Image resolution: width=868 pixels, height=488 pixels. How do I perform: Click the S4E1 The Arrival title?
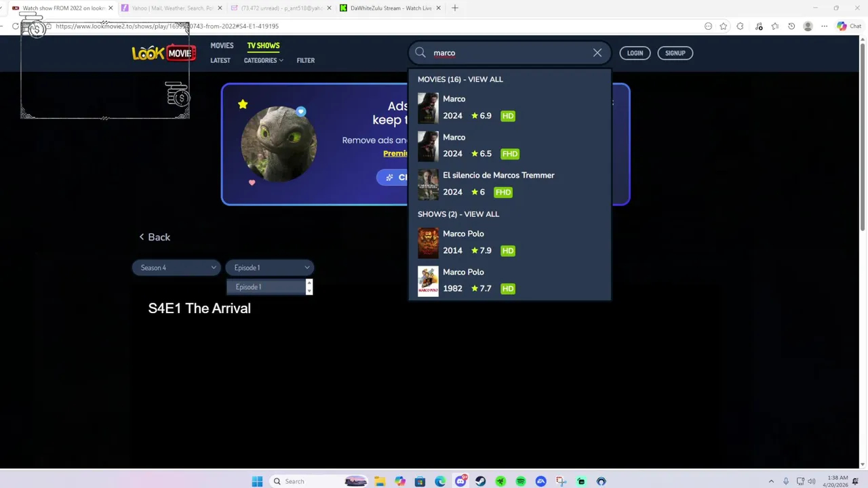click(x=199, y=308)
